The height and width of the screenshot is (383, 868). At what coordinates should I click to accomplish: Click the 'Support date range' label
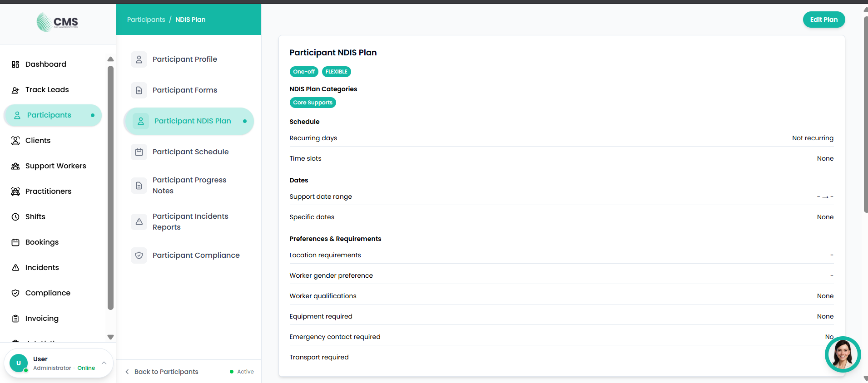[x=321, y=196]
